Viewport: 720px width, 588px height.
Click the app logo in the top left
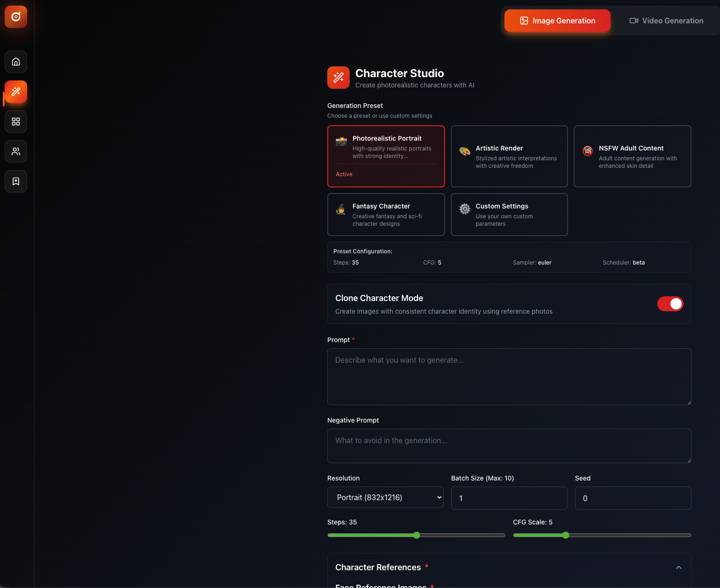[x=15, y=17]
